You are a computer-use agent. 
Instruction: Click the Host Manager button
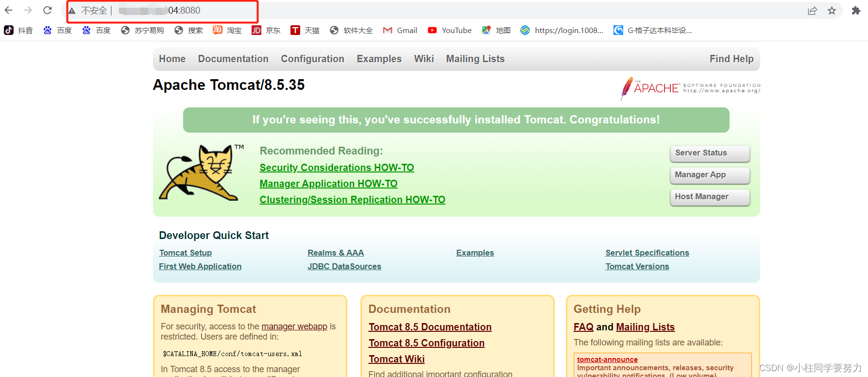[710, 197]
